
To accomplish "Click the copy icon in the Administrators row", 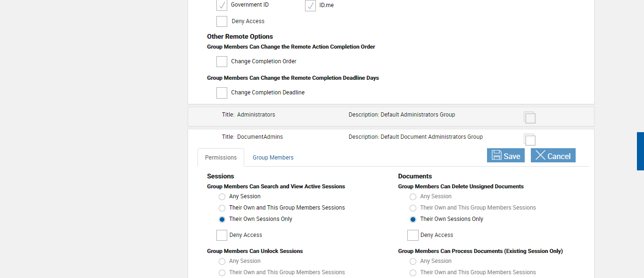I will click(529, 118).
